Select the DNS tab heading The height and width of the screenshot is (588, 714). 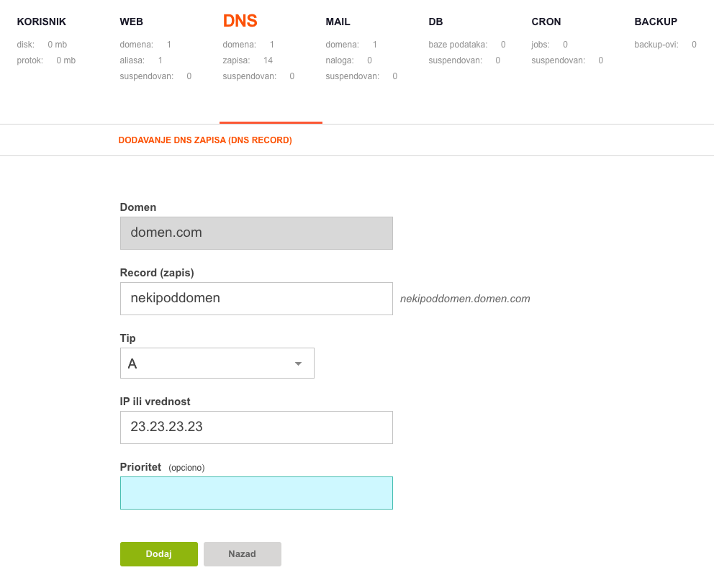coord(240,21)
